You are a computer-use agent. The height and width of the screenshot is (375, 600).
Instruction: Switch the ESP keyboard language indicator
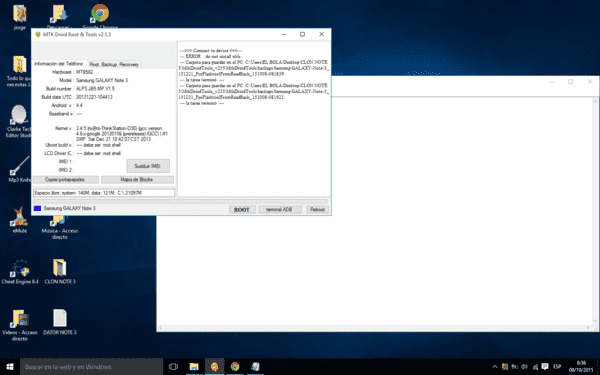[557, 367]
